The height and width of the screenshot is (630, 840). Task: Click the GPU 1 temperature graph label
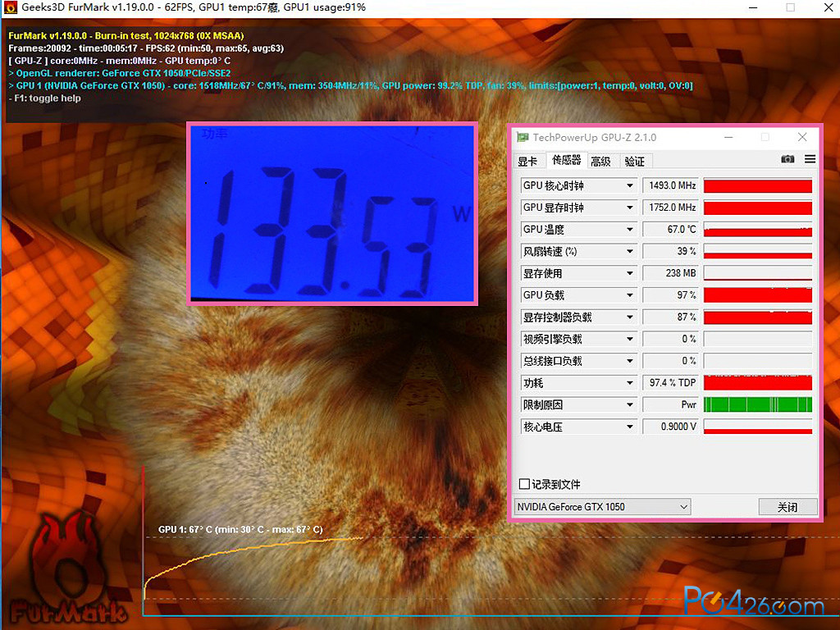click(240, 530)
